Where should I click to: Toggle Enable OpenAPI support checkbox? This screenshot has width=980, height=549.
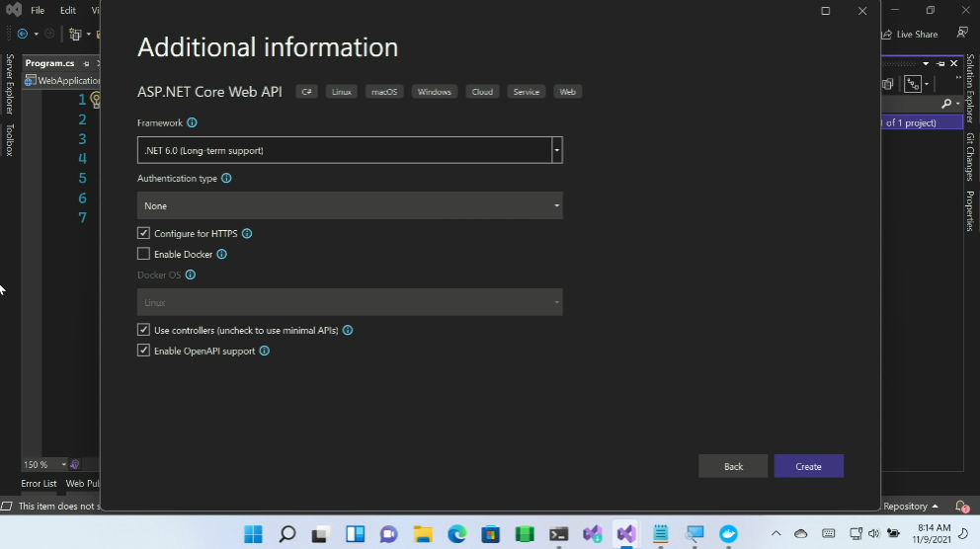[x=144, y=352]
